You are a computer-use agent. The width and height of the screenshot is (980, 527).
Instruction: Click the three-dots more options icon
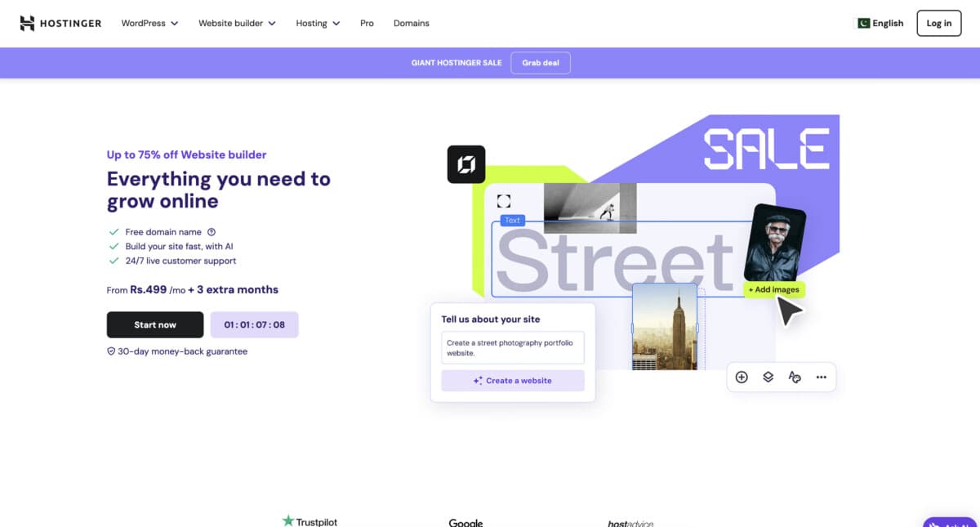(821, 377)
